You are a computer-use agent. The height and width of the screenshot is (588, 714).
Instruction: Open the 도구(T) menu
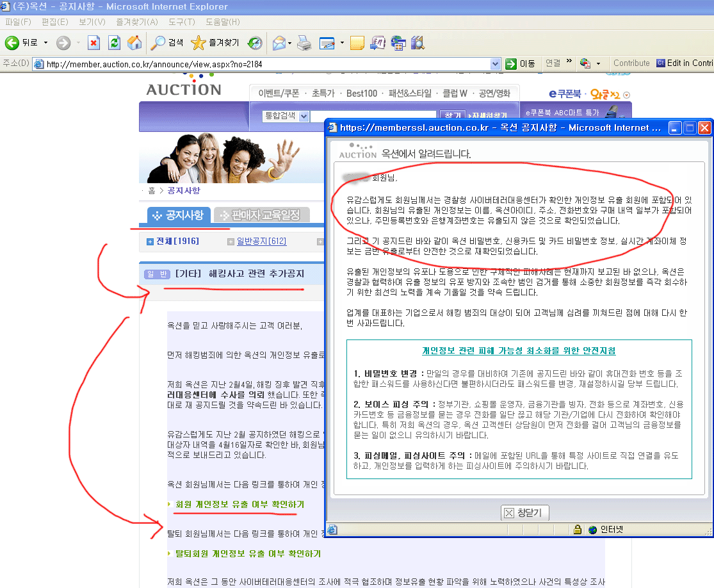(x=182, y=22)
